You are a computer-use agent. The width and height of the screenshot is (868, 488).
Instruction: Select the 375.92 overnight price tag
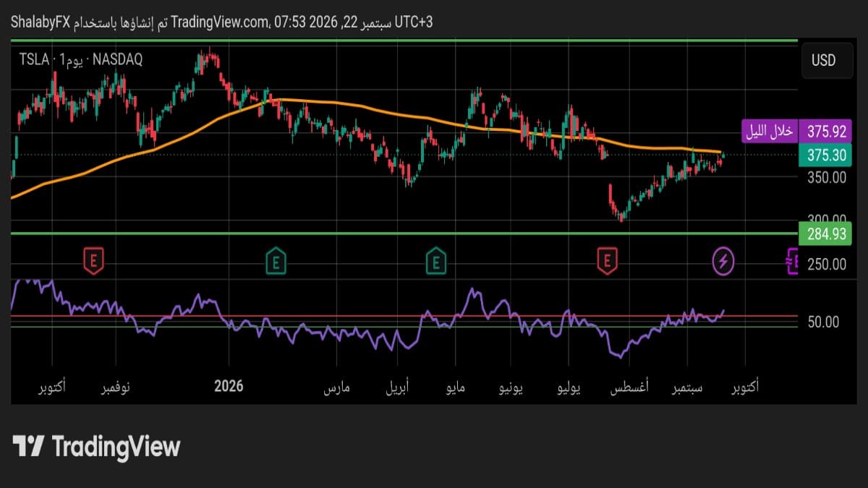click(827, 132)
